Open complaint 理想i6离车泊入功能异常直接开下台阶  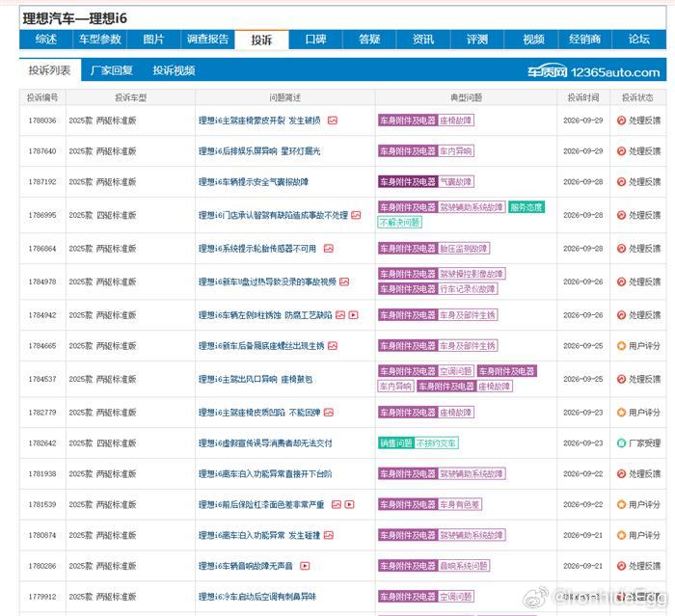tap(265, 474)
